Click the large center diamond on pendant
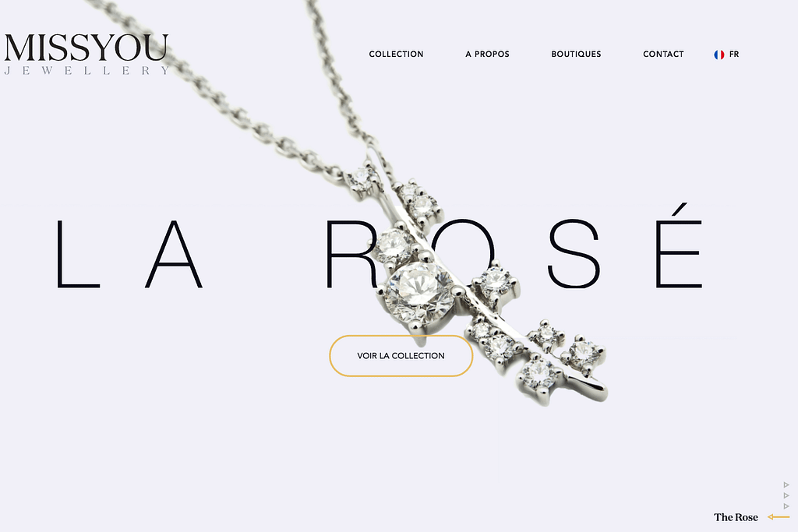This screenshot has height=532, width=798. click(x=418, y=291)
